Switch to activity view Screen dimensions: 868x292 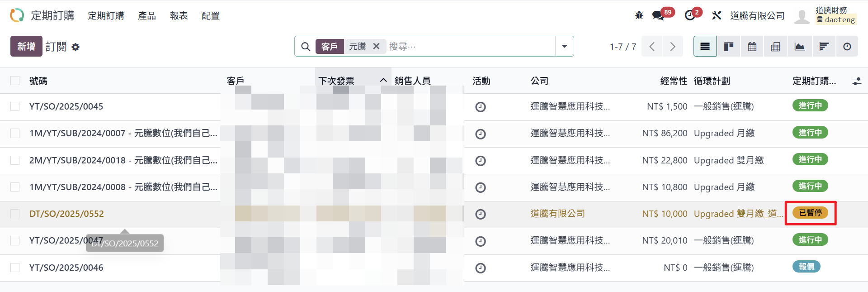tap(847, 47)
